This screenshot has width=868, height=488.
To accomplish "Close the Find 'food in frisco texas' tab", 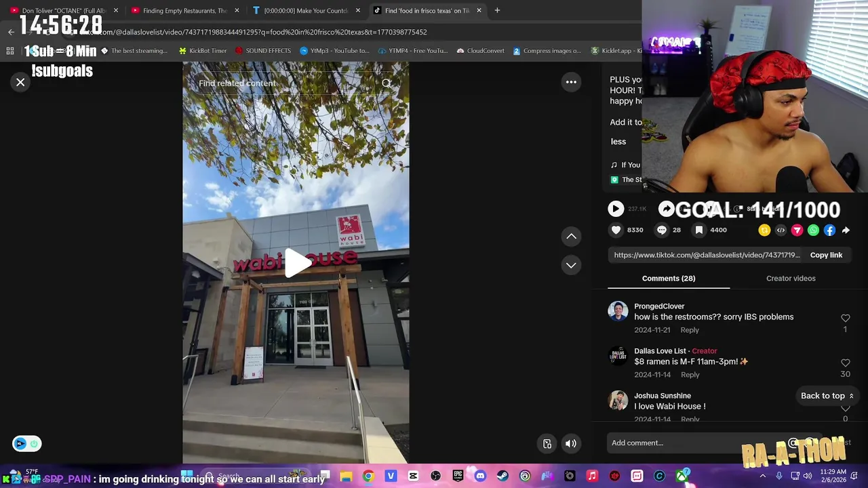I will [479, 10].
